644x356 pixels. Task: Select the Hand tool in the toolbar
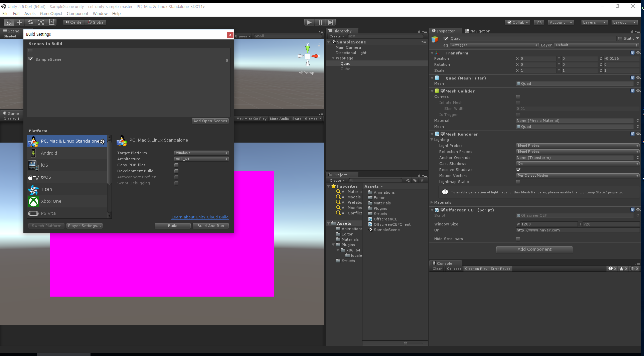coord(8,22)
